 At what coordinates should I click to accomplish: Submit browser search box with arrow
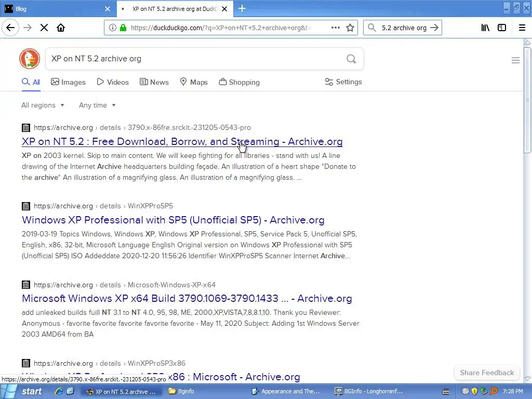click(434, 28)
